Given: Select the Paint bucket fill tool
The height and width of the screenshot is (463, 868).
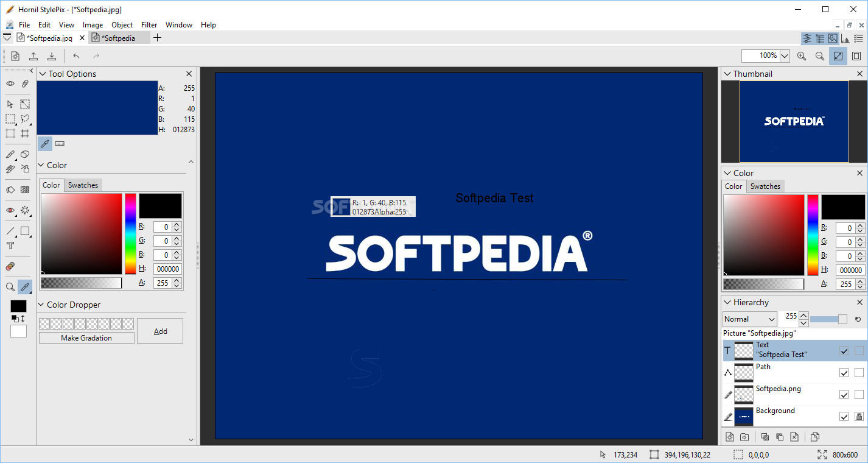Looking at the screenshot, I should click(10, 189).
